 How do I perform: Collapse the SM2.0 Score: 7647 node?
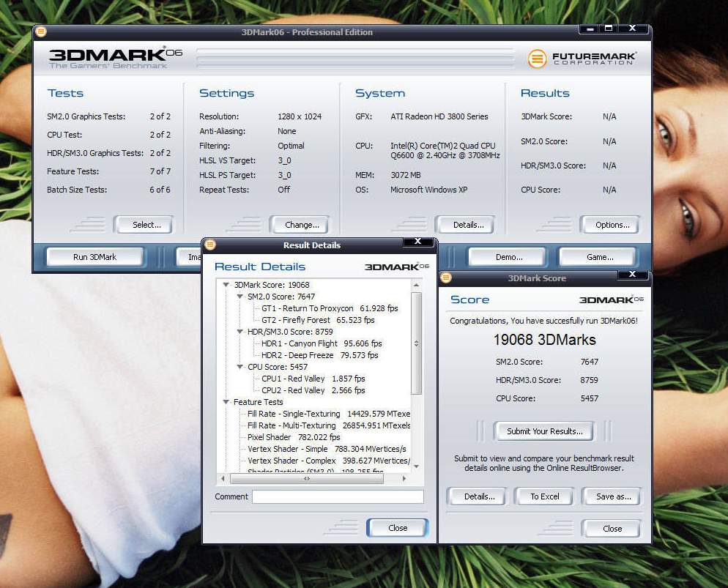tap(240, 296)
